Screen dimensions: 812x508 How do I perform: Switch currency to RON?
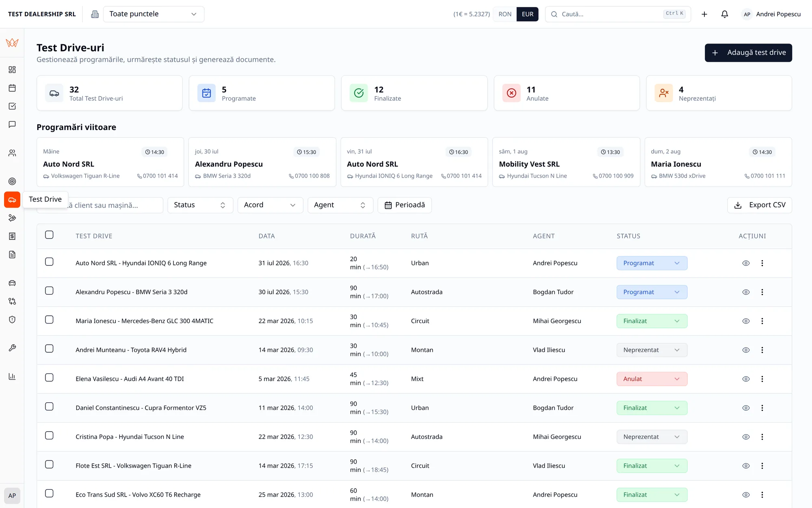tap(505, 14)
